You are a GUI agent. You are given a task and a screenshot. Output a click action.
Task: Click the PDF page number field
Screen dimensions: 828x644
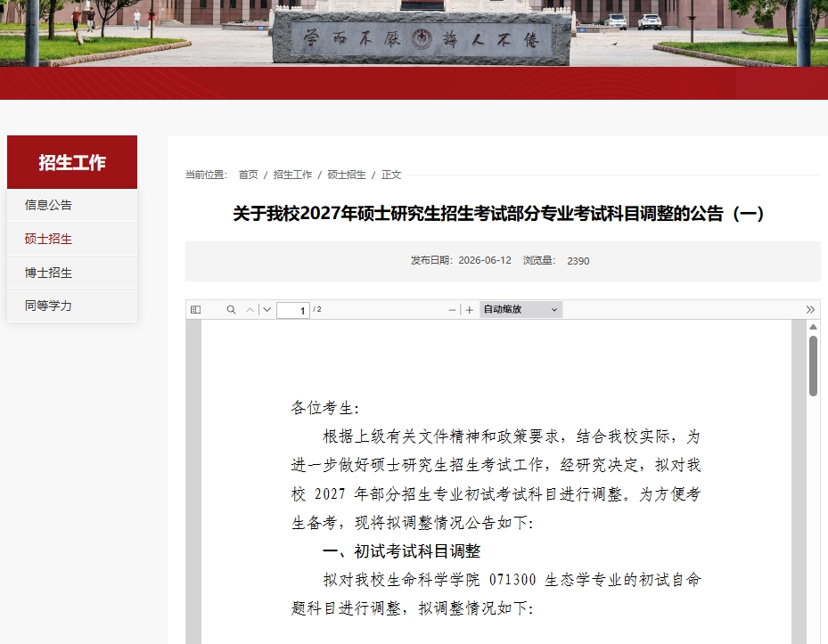click(x=293, y=310)
